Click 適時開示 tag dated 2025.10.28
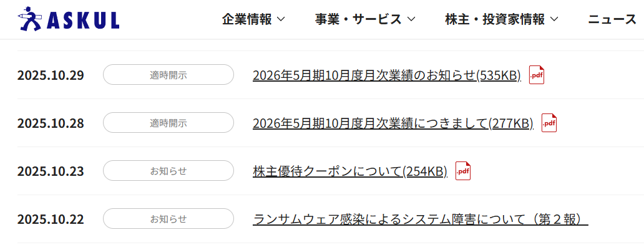Viewport: 644px width, 250px height. (168, 123)
